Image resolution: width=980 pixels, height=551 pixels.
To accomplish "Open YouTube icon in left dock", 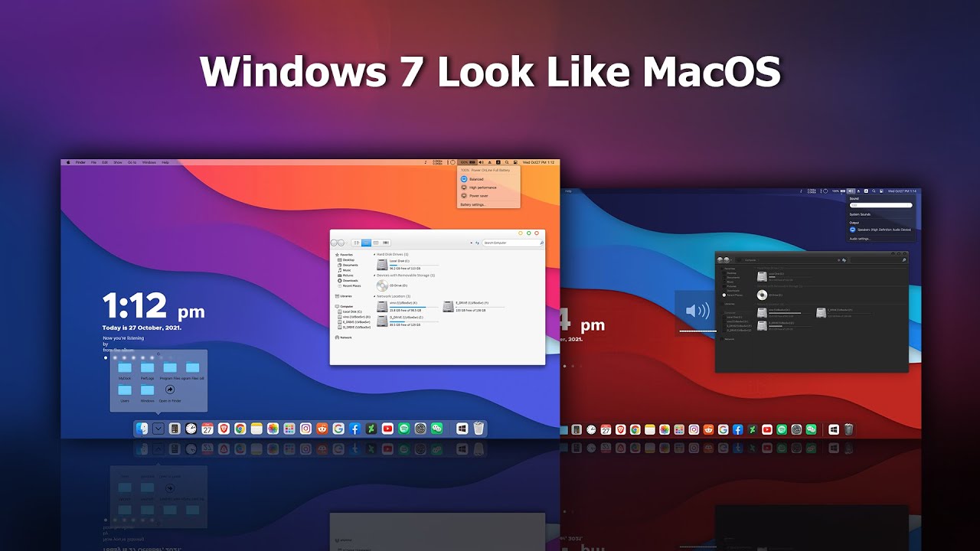I will click(387, 429).
